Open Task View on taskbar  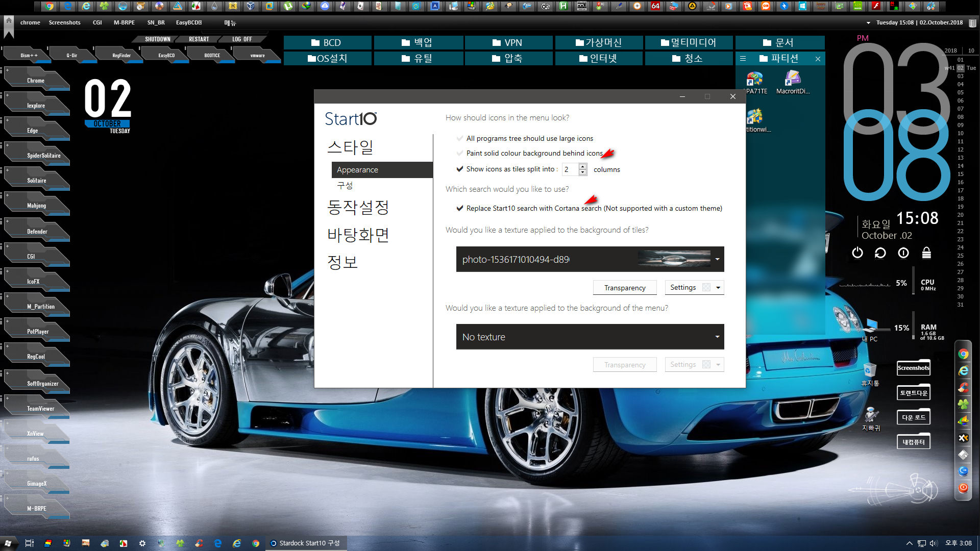pos(29,543)
